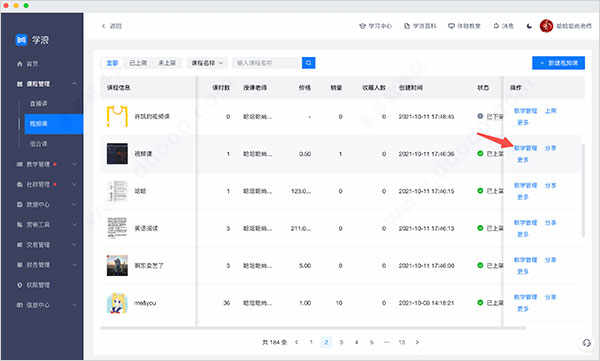Click the blue 新建视频课 create button
The image size is (600, 361).
[558, 63]
